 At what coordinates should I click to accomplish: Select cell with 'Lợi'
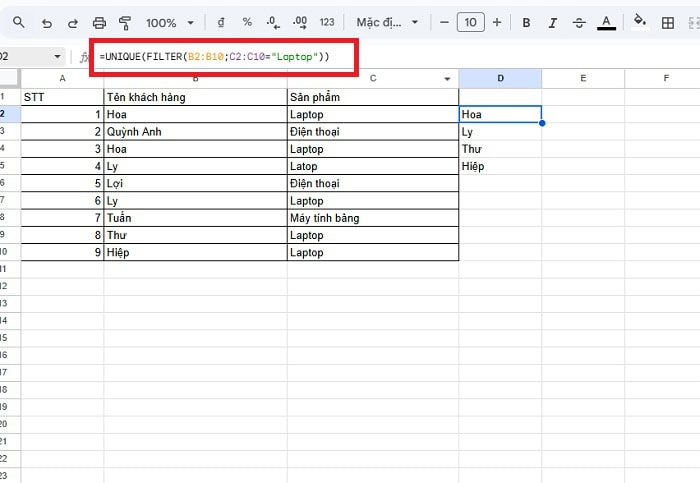196,183
